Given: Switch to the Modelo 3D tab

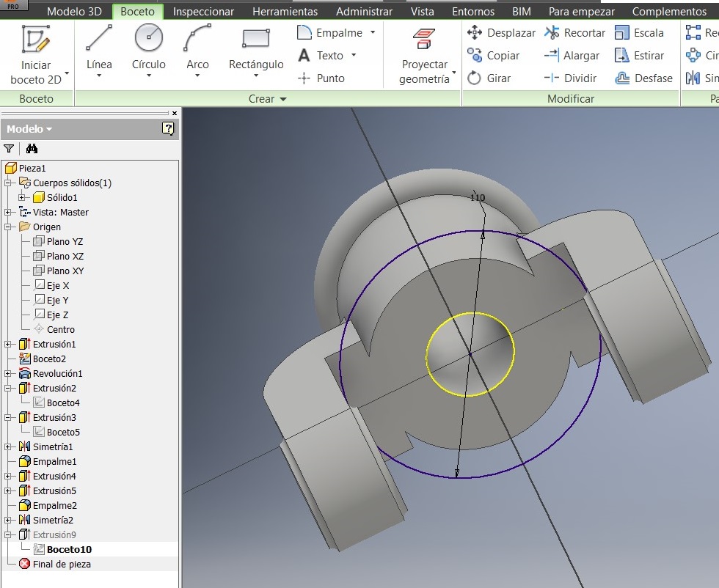Looking at the screenshot, I should [74, 12].
